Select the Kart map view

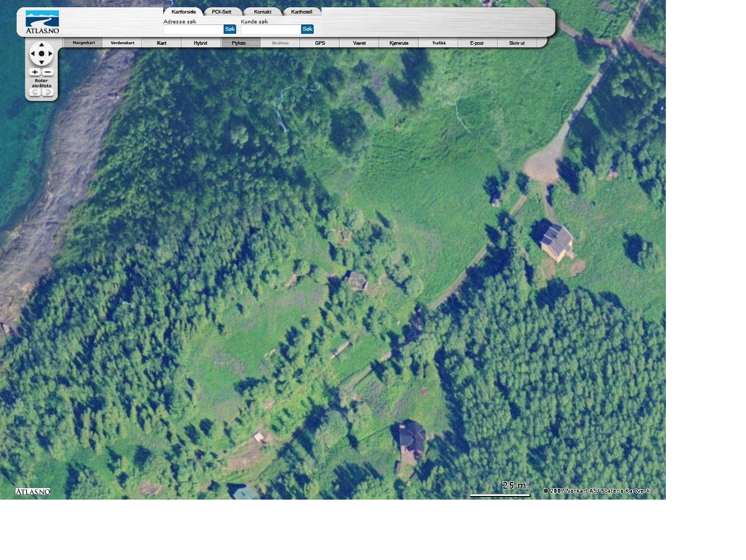coord(162,43)
